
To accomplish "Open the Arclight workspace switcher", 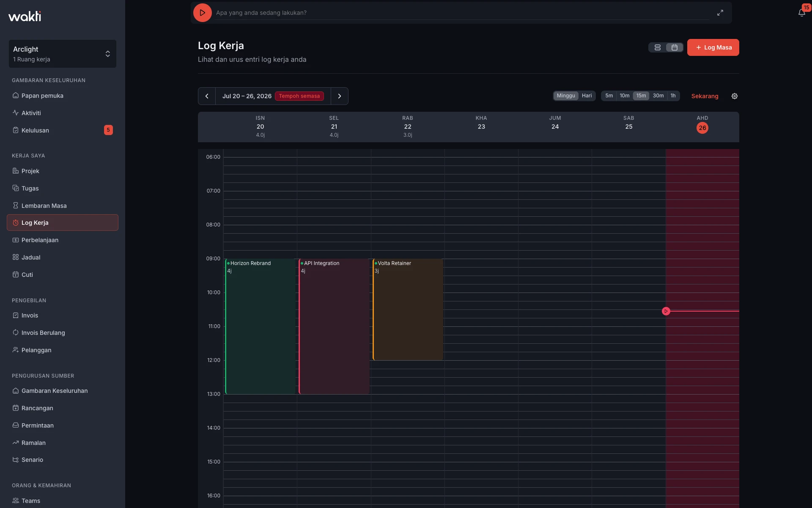I will point(63,54).
